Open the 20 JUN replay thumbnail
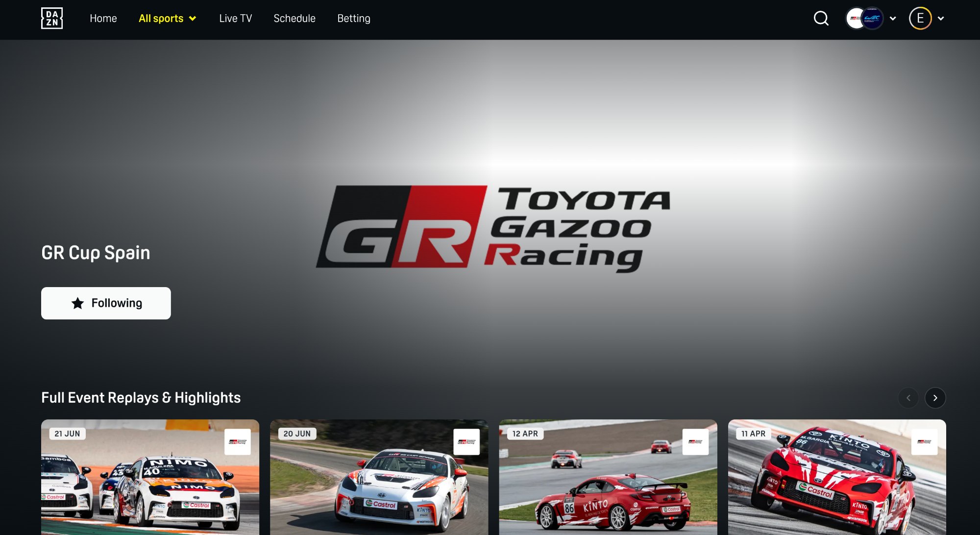Image resolution: width=980 pixels, height=535 pixels. pyautogui.click(x=379, y=477)
